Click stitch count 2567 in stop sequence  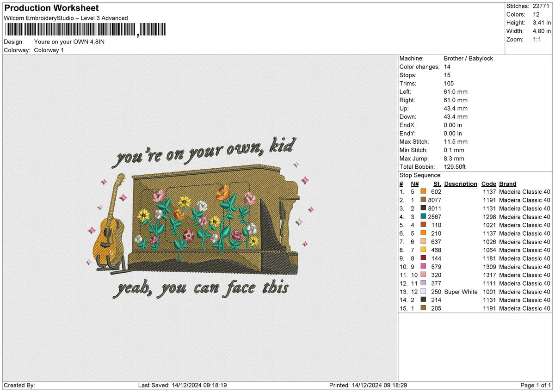pos(435,217)
